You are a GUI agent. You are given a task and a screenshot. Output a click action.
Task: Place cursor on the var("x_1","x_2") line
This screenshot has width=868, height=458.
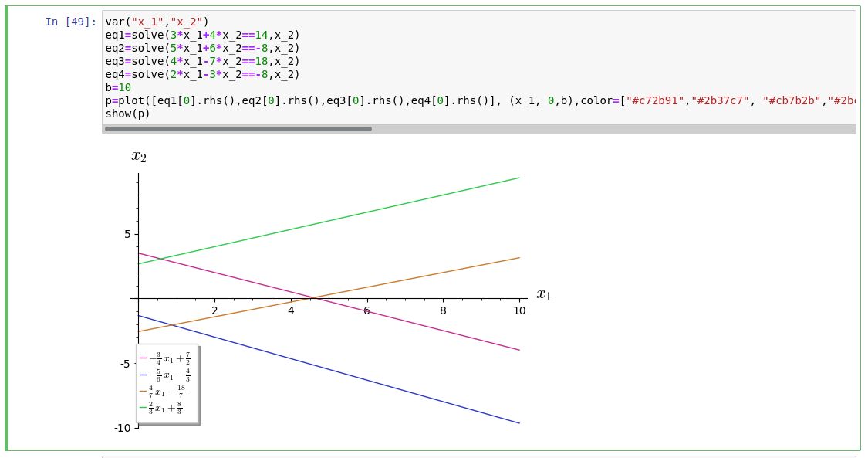(x=157, y=22)
